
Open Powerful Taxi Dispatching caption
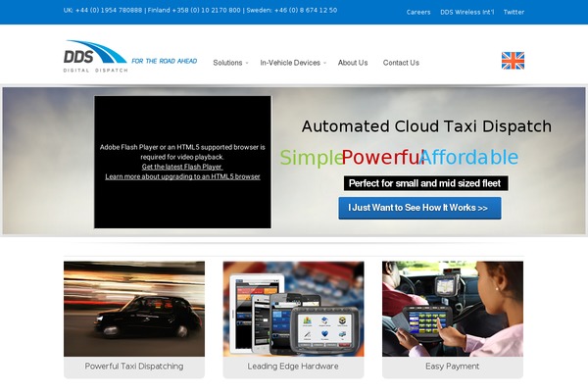pyautogui.click(x=134, y=367)
